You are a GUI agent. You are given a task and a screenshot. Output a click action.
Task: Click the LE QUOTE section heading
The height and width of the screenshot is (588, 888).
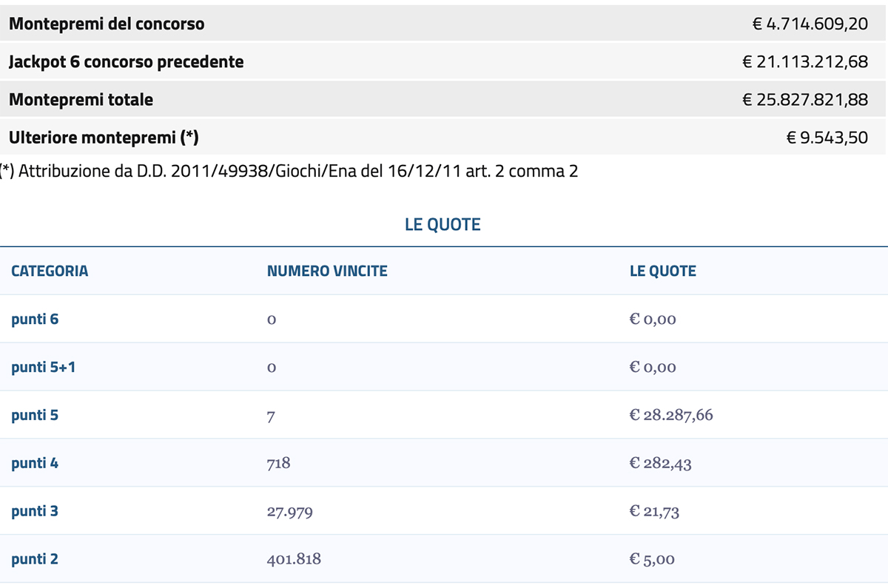tap(443, 224)
